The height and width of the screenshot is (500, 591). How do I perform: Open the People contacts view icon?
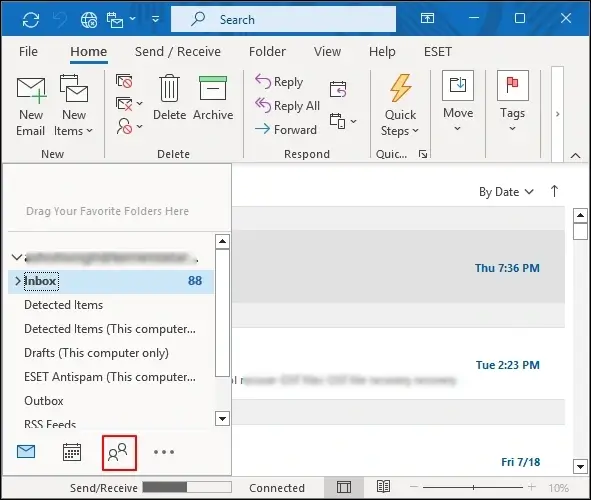(x=119, y=452)
